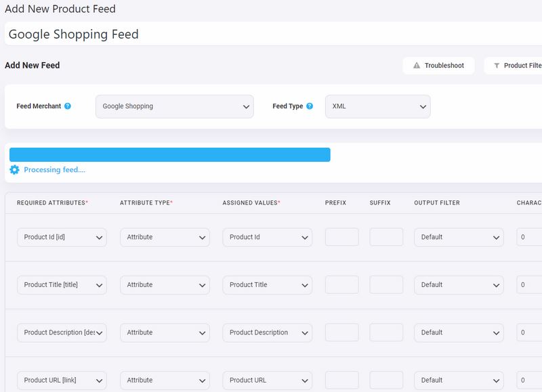Viewport: 542px width, 392px height.
Task: Click the Output Filter column header
Action: [437, 202]
